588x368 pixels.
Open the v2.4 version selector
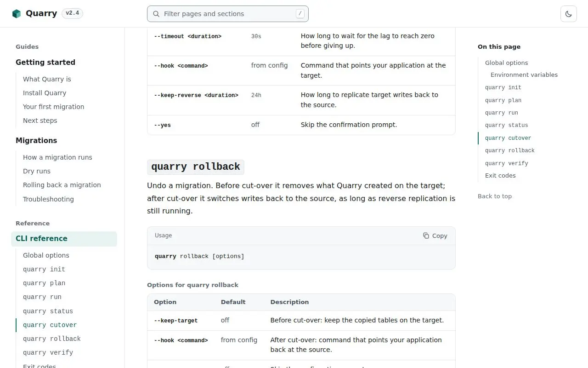(x=72, y=13)
